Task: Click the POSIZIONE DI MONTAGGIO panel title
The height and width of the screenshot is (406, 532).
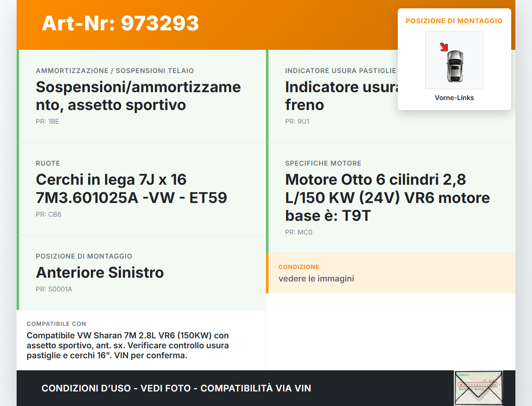Action: tap(454, 20)
